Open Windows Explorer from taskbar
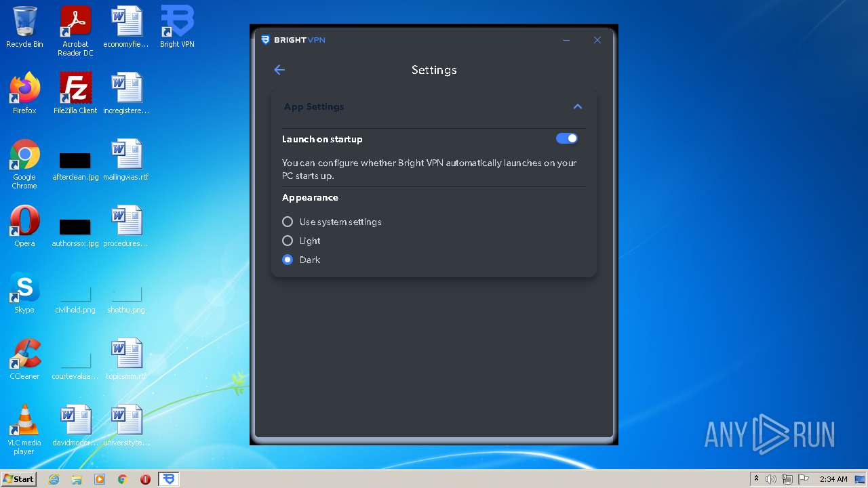868x488 pixels. pyautogui.click(x=77, y=479)
